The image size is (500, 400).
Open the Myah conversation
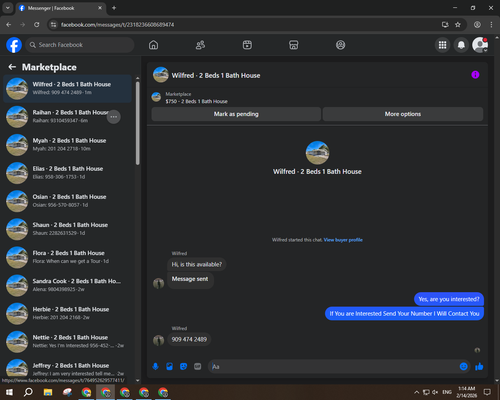tap(67, 145)
